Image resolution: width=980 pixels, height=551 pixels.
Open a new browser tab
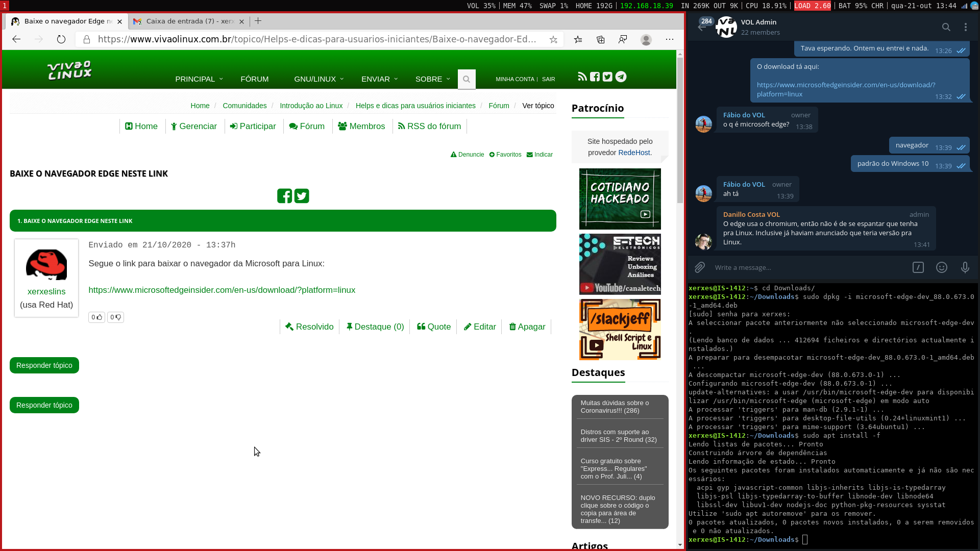258,21
